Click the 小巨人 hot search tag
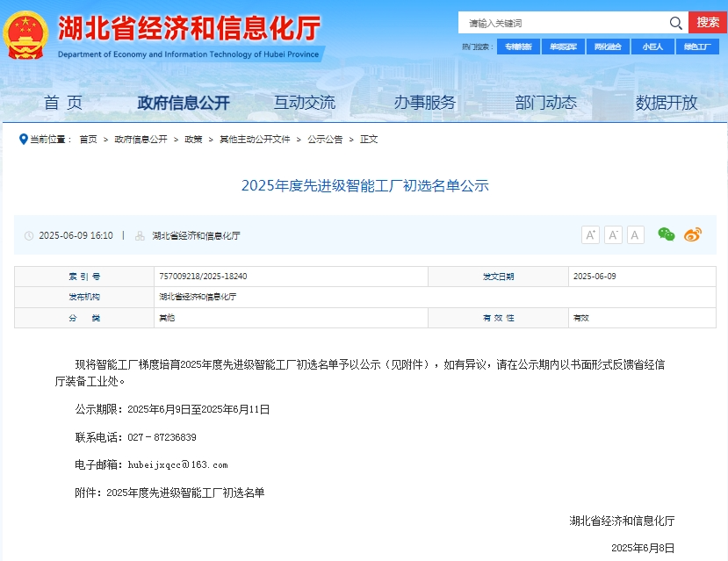Screen dimensions: 728x561 click(x=652, y=47)
